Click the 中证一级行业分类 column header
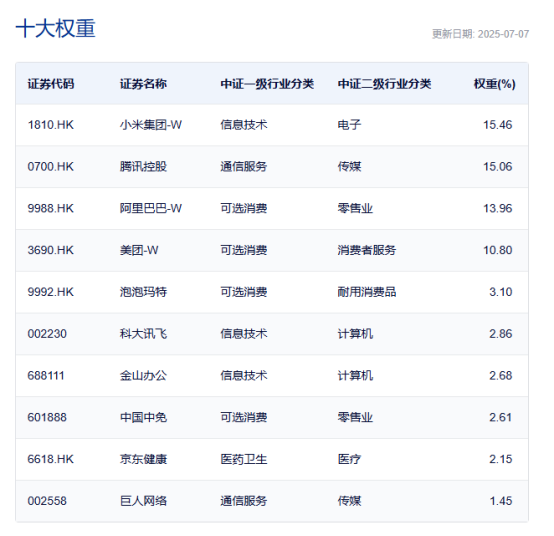This screenshot has height=536, width=554. click(x=267, y=84)
